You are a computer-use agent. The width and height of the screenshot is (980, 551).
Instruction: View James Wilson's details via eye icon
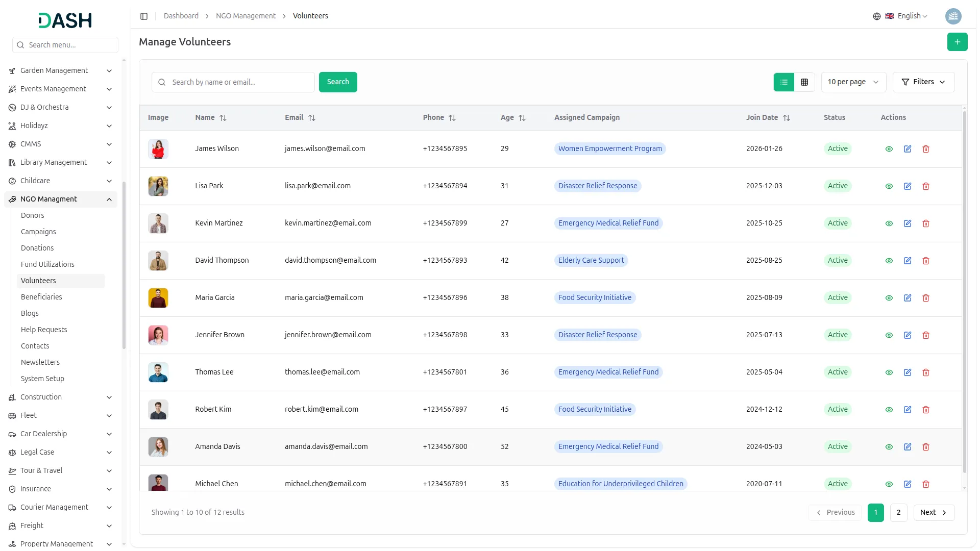click(x=889, y=149)
